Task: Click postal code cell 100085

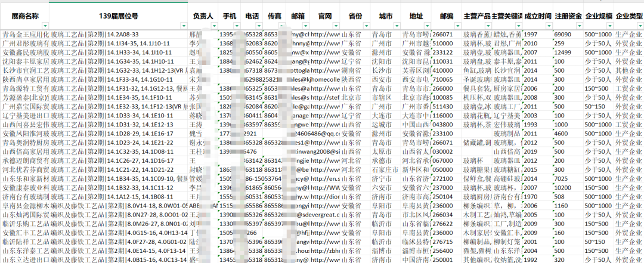Action: (447, 97)
